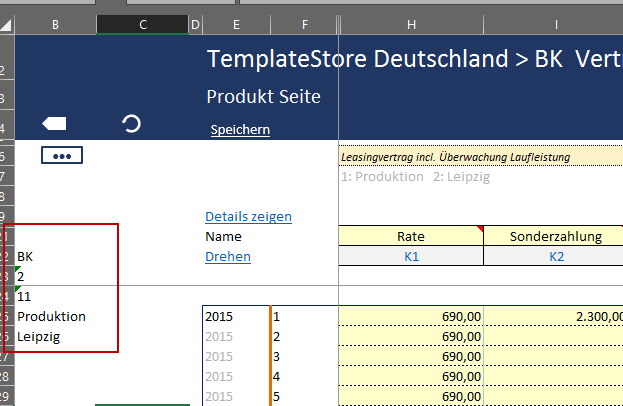Viewport: 623px width, 406px height.
Task: Select column C header
Action: click(x=142, y=24)
